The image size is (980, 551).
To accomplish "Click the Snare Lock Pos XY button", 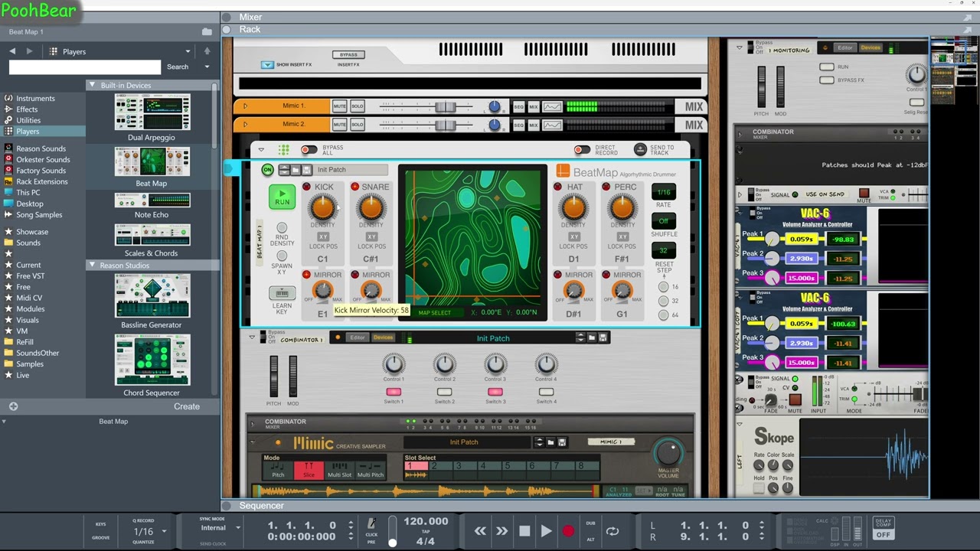I will (x=371, y=236).
